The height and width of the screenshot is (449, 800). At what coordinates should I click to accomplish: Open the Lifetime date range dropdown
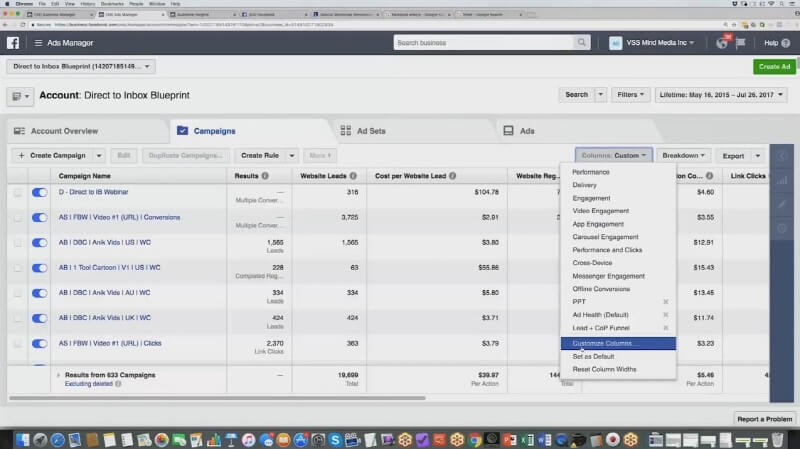[x=720, y=95]
